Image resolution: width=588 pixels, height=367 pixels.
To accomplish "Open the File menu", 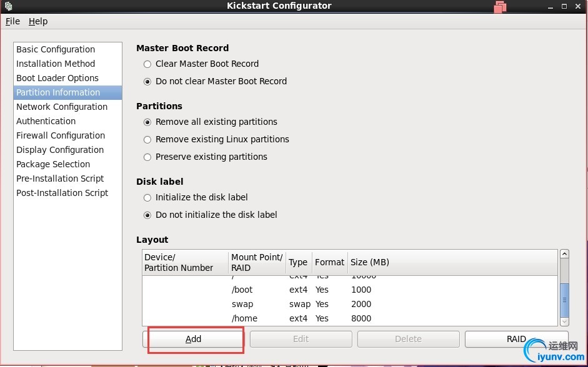I will (x=12, y=21).
